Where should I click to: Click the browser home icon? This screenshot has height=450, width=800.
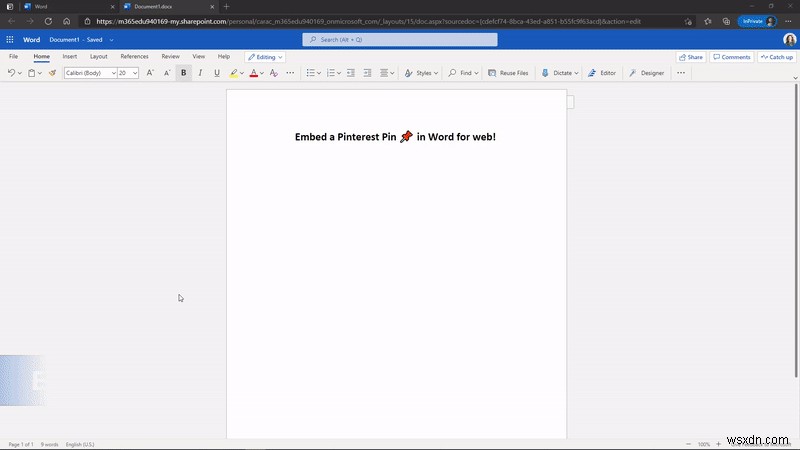tap(66, 21)
